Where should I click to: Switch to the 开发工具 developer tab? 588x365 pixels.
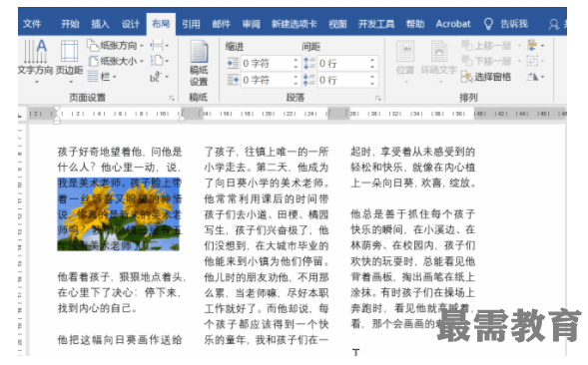(376, 24)
